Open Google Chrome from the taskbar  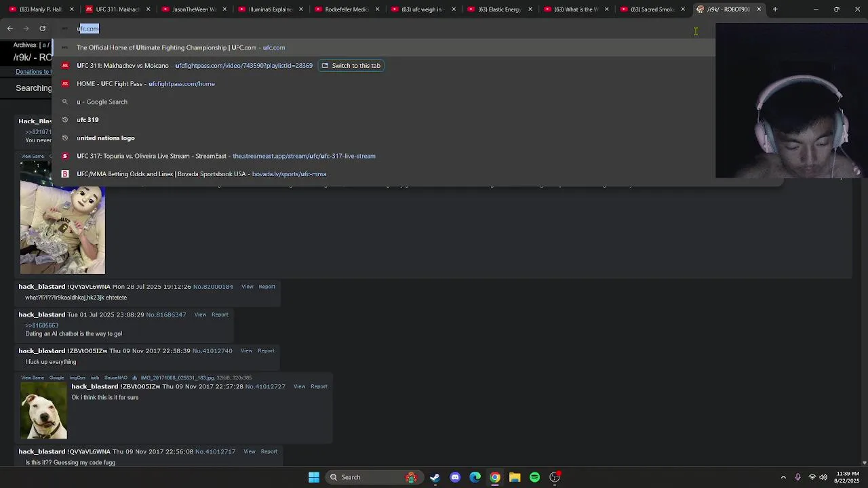pyautogui.click(x=495, y=477)
